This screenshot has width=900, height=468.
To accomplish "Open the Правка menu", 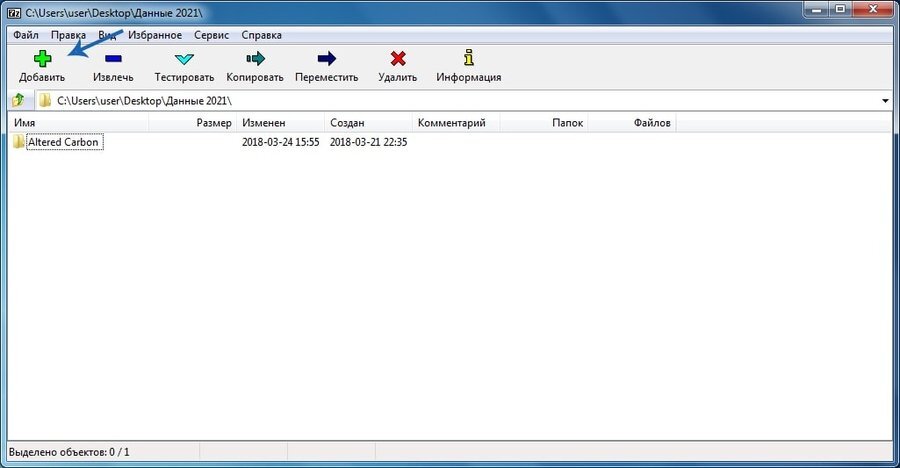I will pos(68,35).
